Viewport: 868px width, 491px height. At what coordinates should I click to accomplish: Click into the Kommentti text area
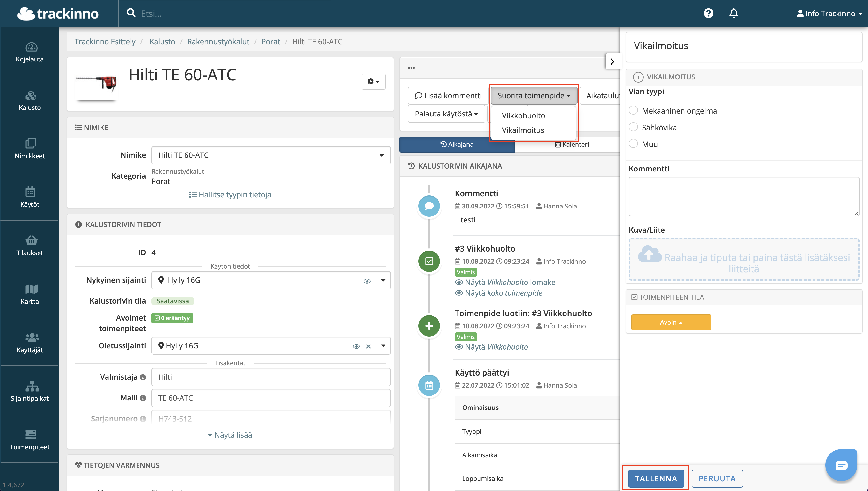tap(744, 196)
